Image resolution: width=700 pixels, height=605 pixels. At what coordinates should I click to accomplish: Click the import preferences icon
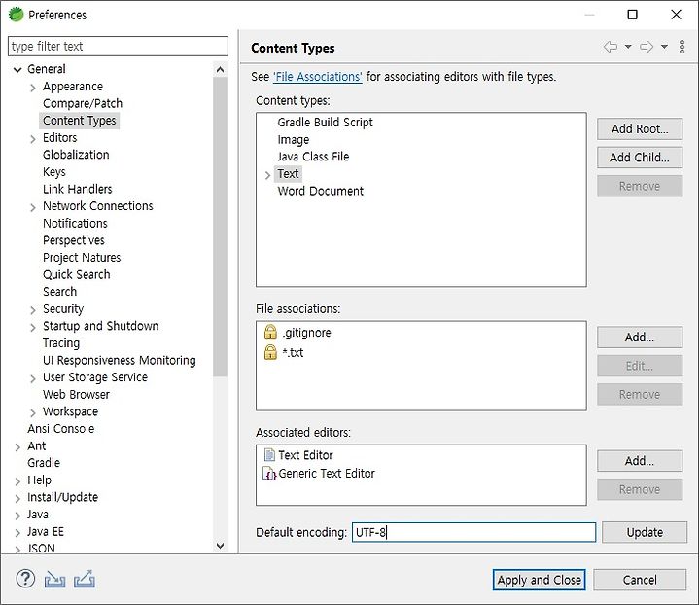(54, 580)
